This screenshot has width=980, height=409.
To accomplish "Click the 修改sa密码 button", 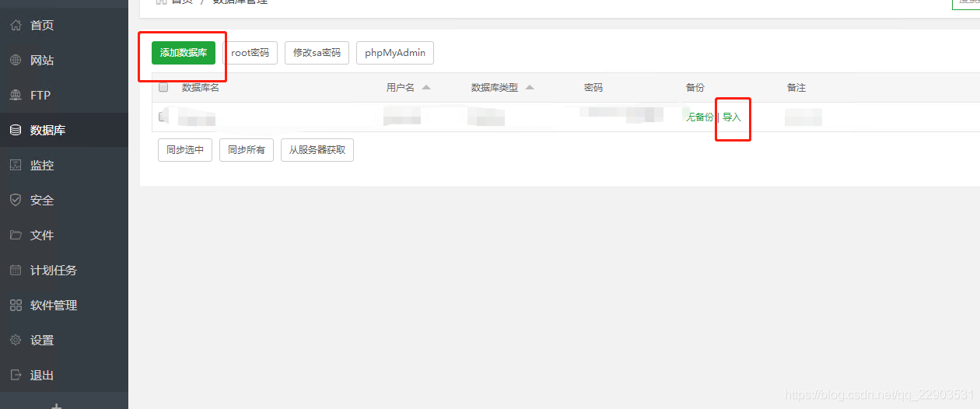I will click(x=317, y=53).
